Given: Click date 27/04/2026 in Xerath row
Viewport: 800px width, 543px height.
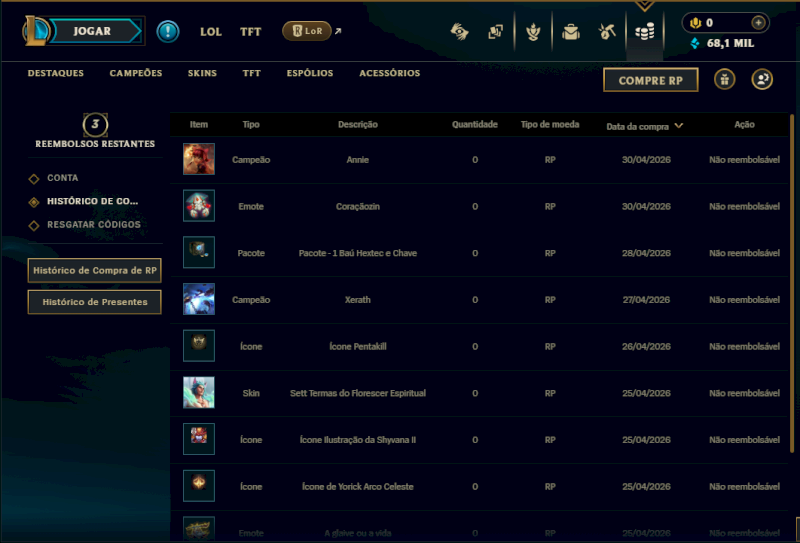Looking at the screenshot, I should click(x=646, y=300).
